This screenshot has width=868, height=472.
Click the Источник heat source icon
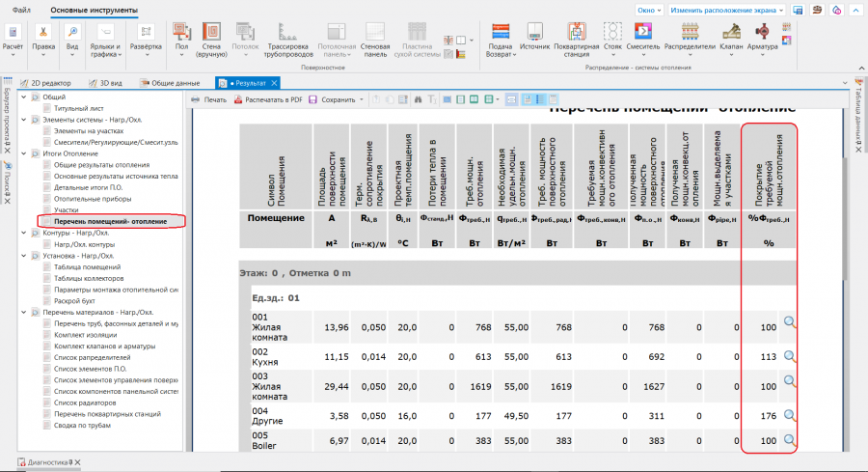(534, 31)
